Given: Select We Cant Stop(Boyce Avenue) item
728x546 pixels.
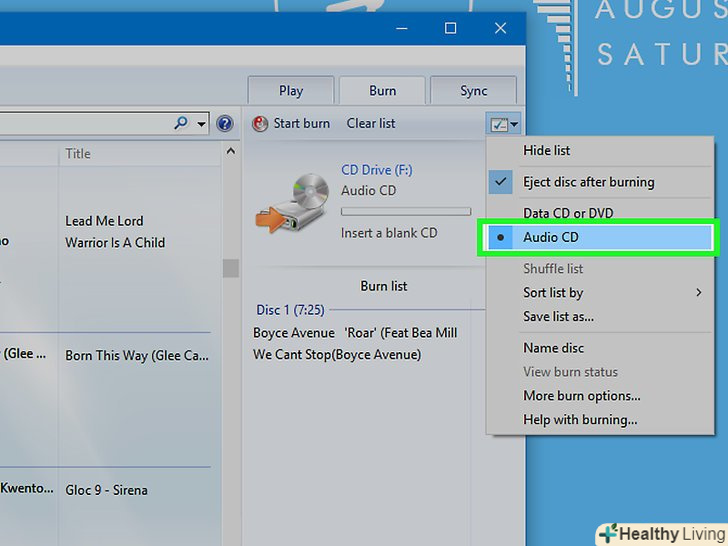Looking at the screenshot, I should pos(337,355).
